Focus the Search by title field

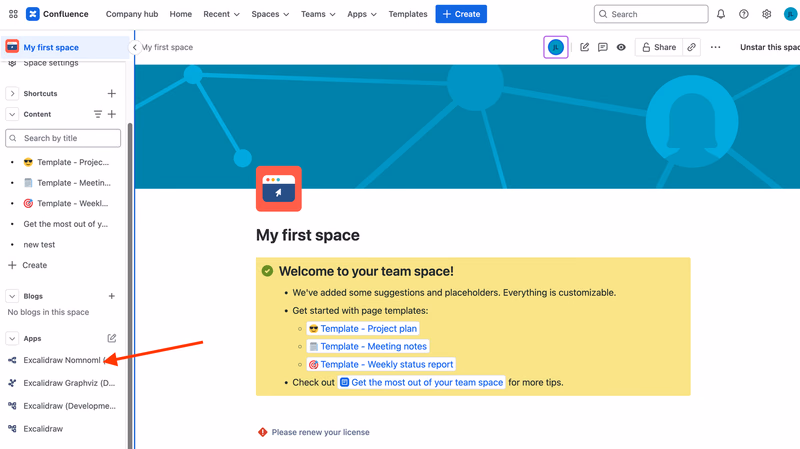tap(63, 138)
